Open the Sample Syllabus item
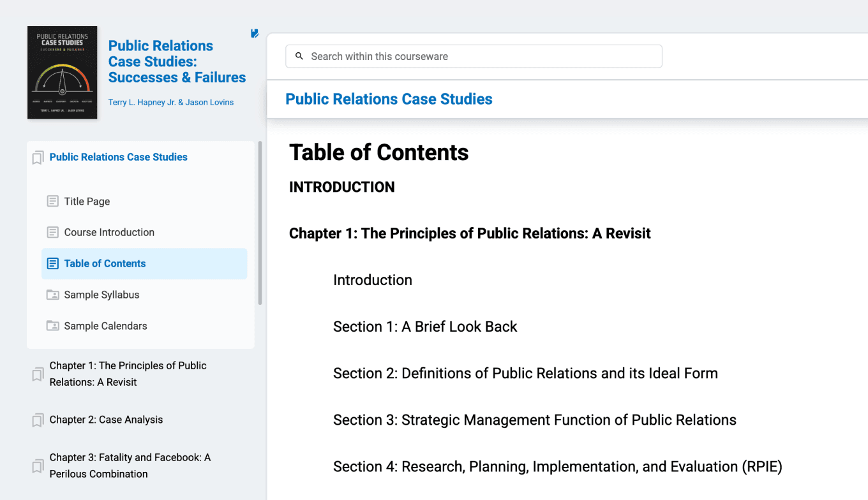Image resolution: width=868 pixels, height=500 pixels. [101, 295]
